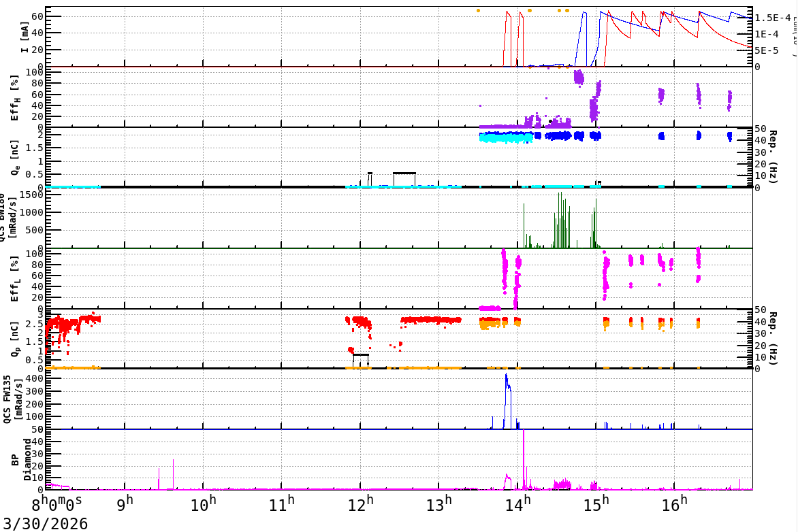
Task: Click the 13h time axis label
Action: point(438,504)
